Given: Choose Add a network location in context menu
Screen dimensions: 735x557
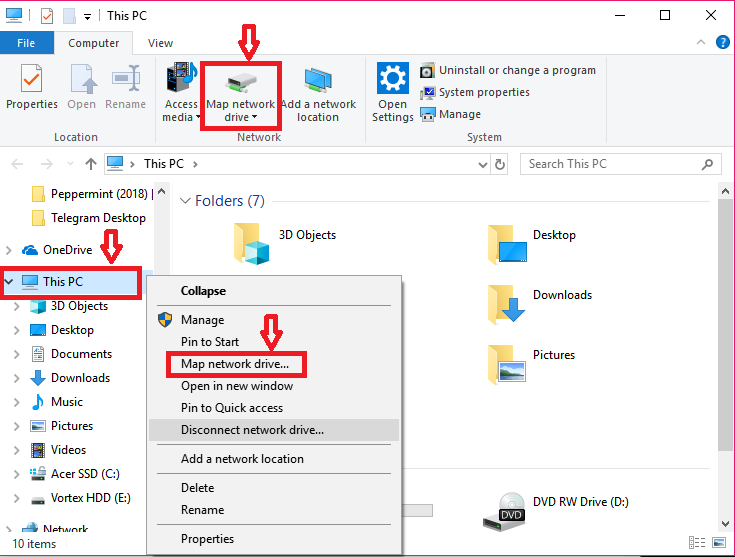Looking at the screenshot, I should point(274,459).
